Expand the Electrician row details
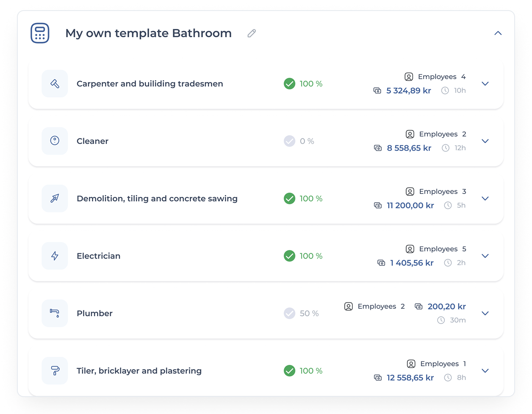This screenshot has width=532, height=414. tap(485, 256)
